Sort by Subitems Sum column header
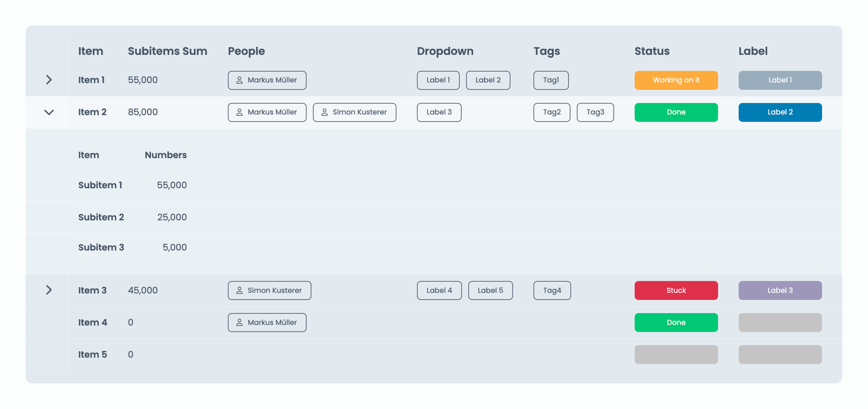Viewport: 868px width, 409px height. (x=167, y=51)
